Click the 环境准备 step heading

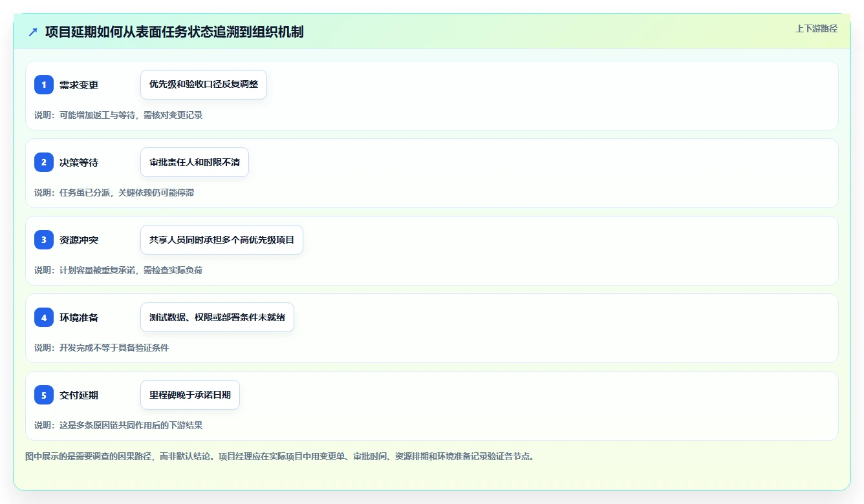coord(79,317)
